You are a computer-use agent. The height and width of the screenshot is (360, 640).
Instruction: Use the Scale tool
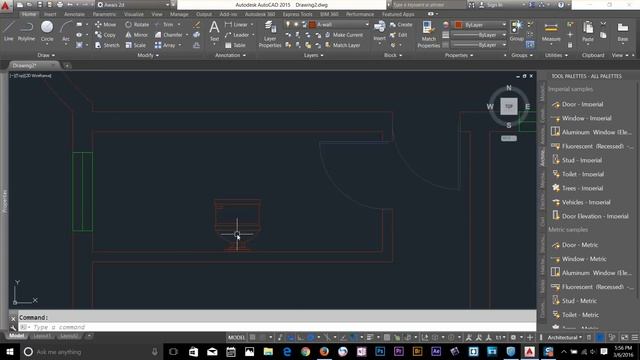pos(136,45)
